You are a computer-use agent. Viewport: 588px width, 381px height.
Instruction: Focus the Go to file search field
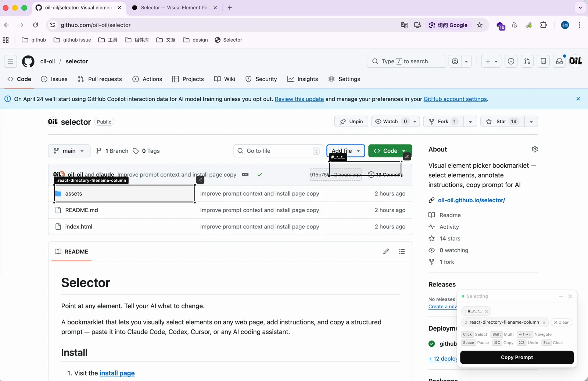[x=278, y=151]
